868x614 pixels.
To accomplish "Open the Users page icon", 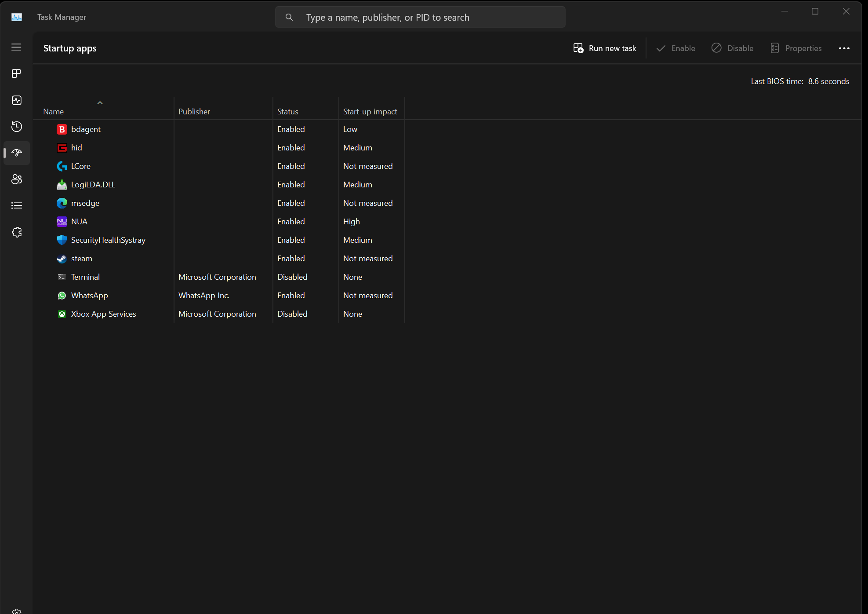I will pyautogui.click(x=16, y=179).
